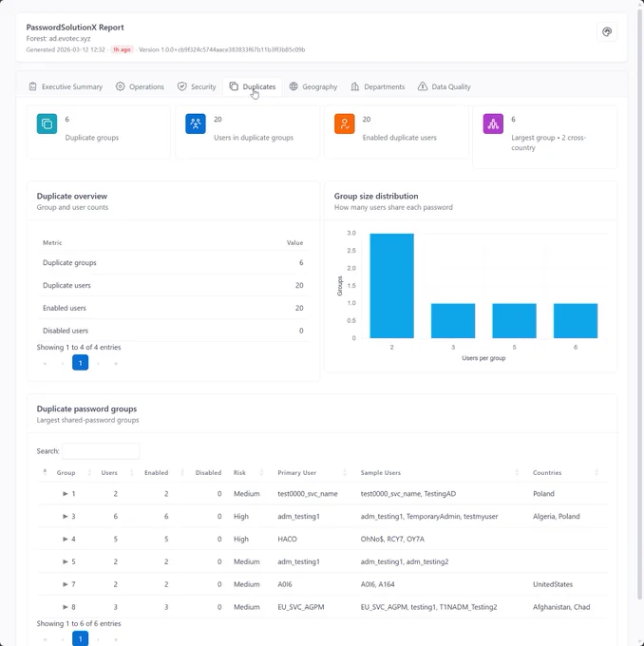Click the Duplicates copy icon
This screenshot has height=646, width=644.
[234, 86]
